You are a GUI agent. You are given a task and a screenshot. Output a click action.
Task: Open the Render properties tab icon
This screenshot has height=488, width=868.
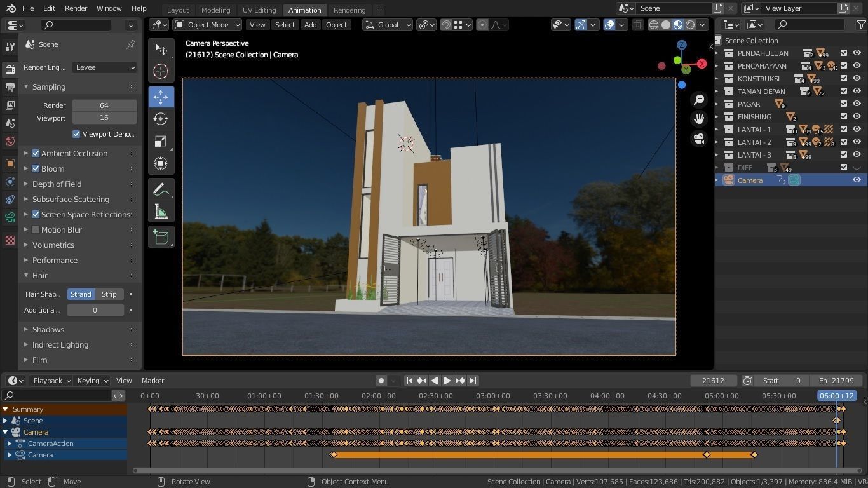point(10,69)
